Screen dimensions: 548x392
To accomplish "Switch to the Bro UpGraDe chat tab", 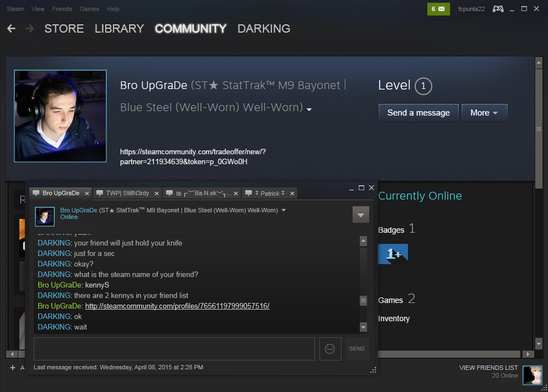I will [61, 193].
